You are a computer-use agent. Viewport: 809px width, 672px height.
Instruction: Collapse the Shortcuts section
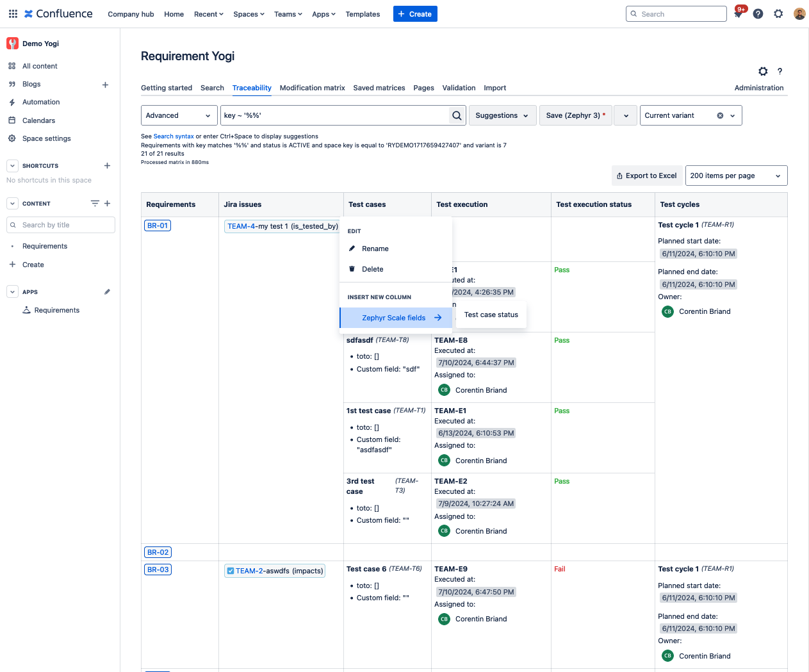point(12,166)
